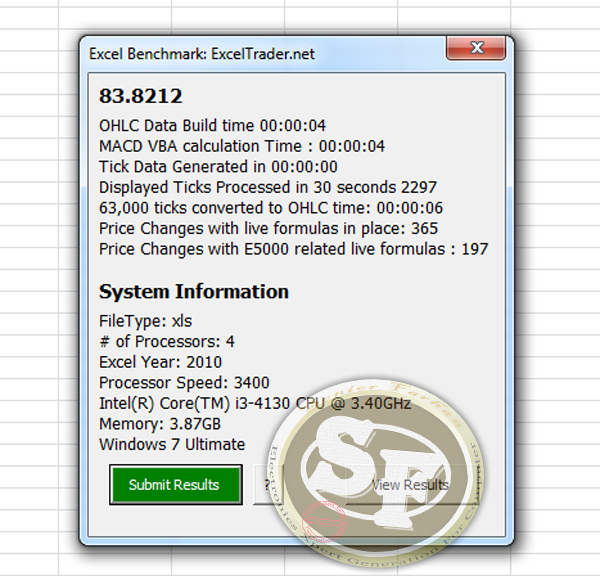This screenshot has height=576, width=600.
Task: Click the dialog title 'Excel Benchmark: ExcelTrader.net'
Action: click(202, 54)
